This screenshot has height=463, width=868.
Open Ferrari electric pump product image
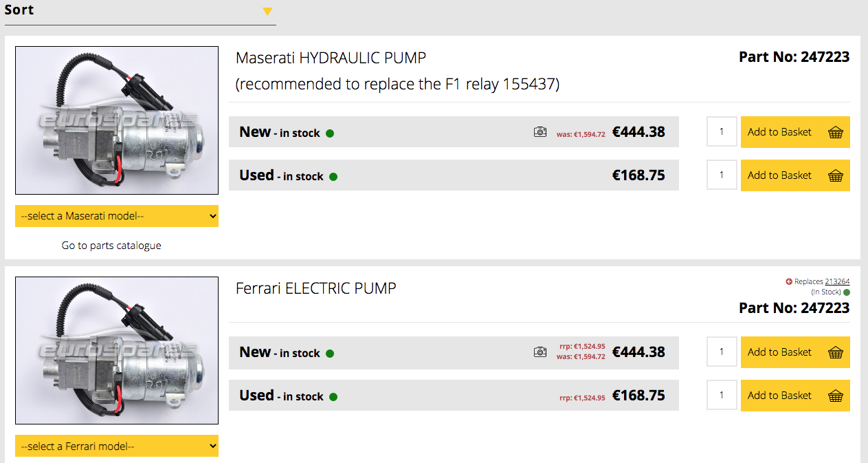coord(117,350)
